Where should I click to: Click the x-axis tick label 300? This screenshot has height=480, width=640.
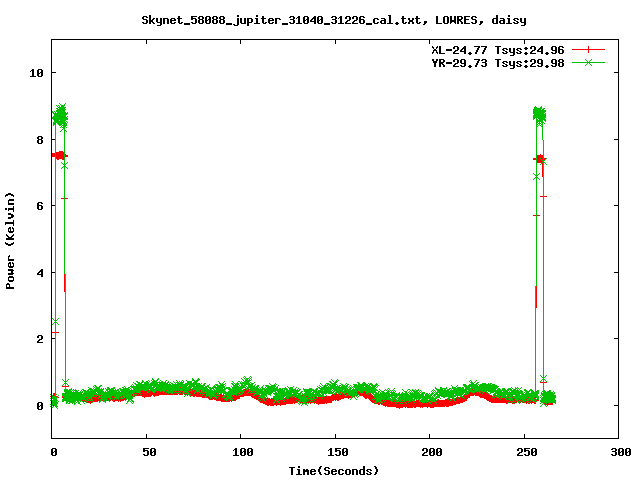click(621, 452)
